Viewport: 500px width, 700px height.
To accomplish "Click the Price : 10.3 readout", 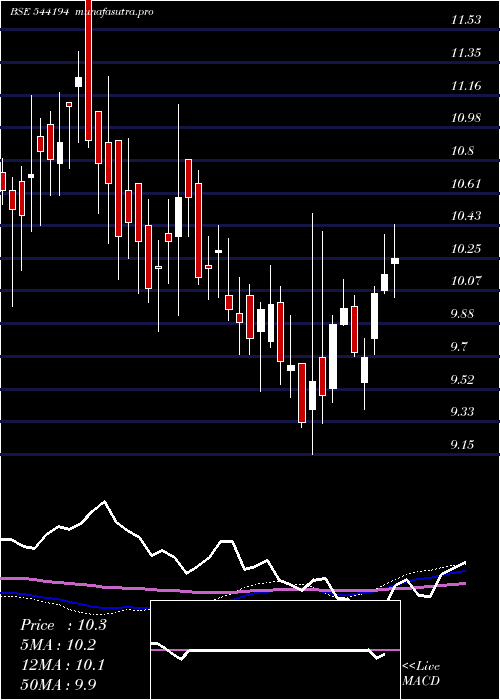I will click(x=63, y=625).
